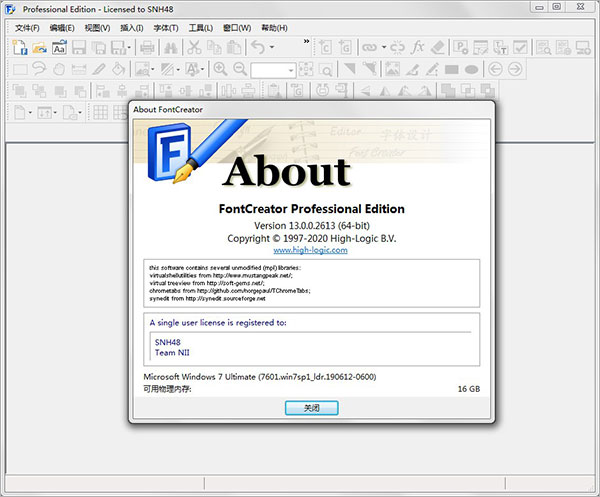Click the link chain toolbar icon
The width and height of the screenshot is (600, 497).
point(369,47)
